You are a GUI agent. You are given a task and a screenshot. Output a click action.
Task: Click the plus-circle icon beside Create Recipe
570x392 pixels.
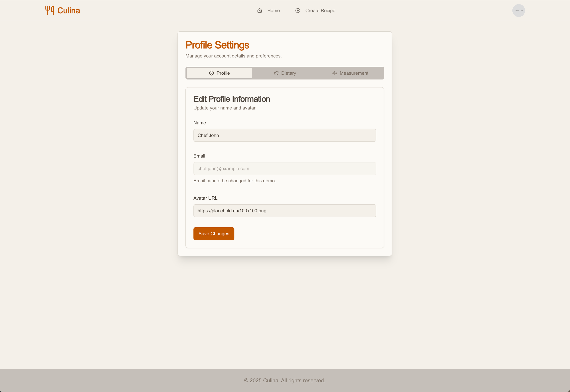(x=298, y=11)
